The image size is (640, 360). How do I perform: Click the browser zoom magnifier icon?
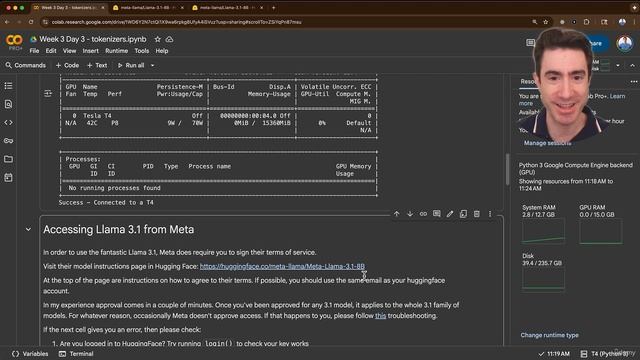(534, 22)
